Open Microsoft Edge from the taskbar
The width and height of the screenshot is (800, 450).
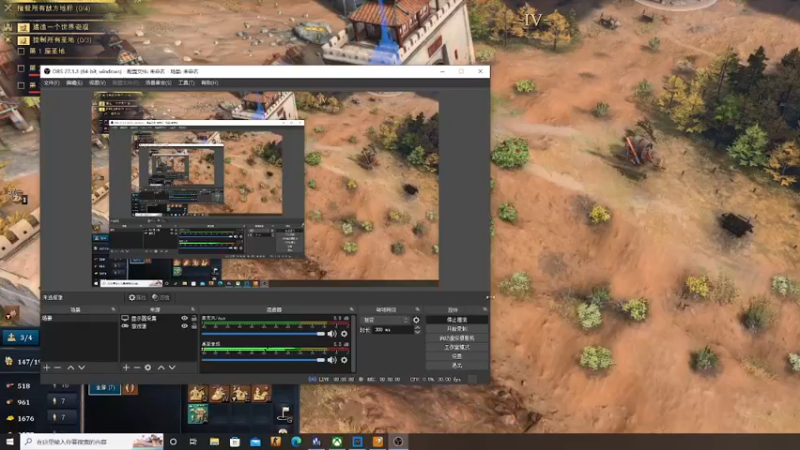[296, 441]
